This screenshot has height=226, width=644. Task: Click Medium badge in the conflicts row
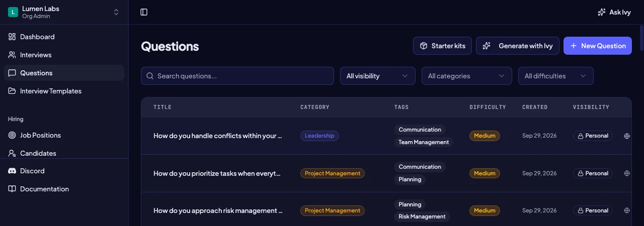click(485, 136)
